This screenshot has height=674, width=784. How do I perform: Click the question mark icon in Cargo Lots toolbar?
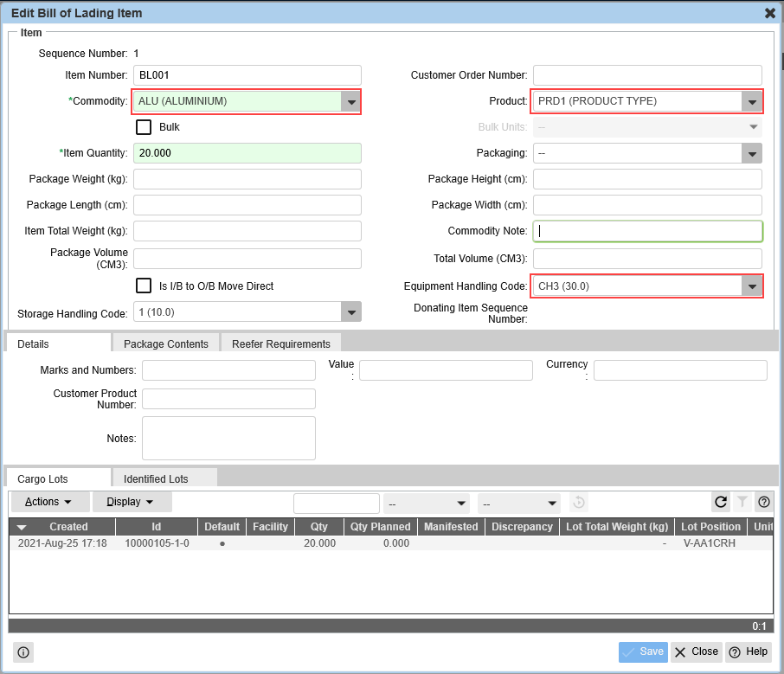pos(764,502)
